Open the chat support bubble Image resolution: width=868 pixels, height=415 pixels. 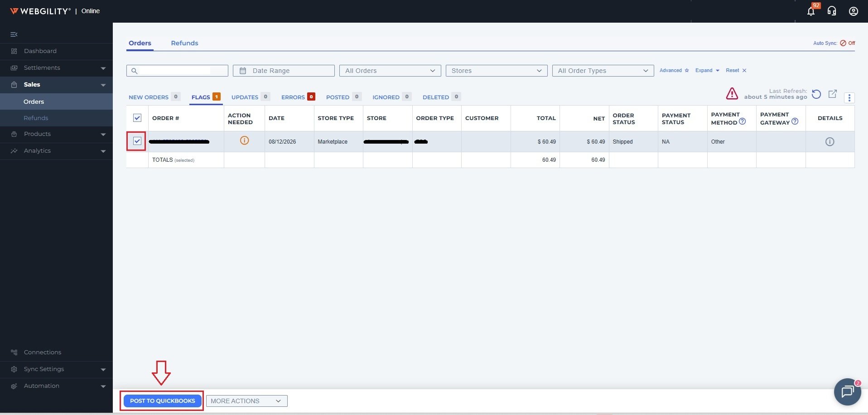tap(848, 391)
